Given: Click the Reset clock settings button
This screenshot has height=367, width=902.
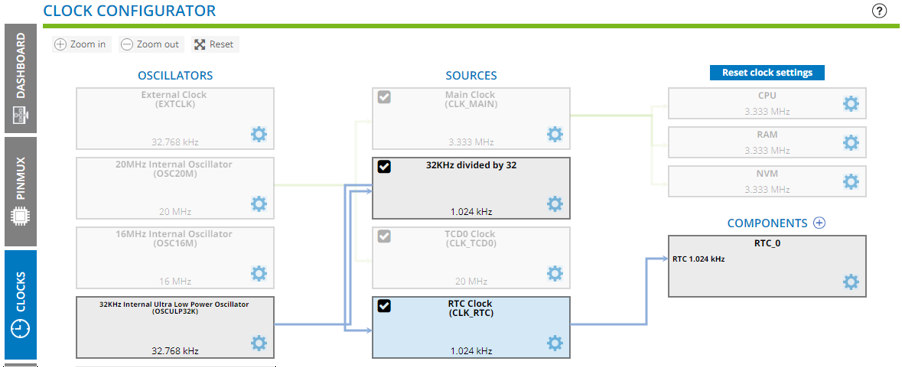Looking at the screenshot, I should click(x=767, y=72).
